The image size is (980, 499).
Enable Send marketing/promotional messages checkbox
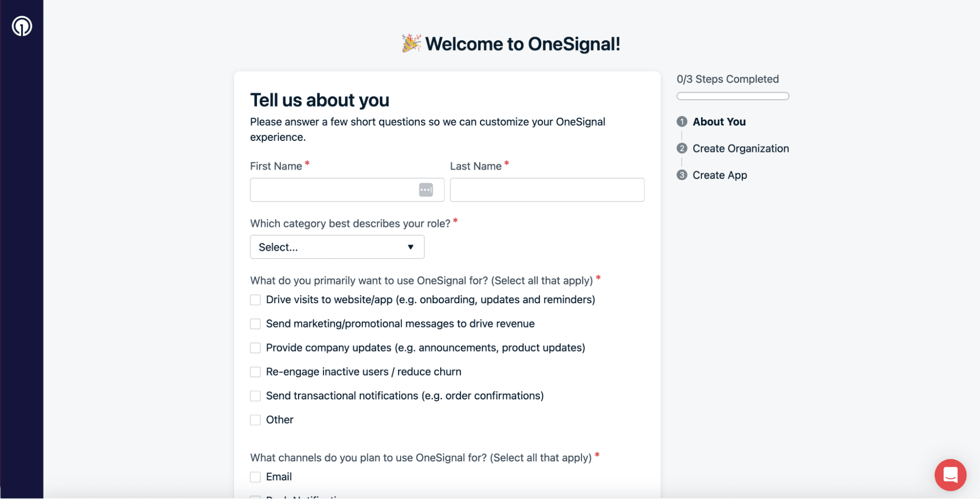(x=255, y=324)
